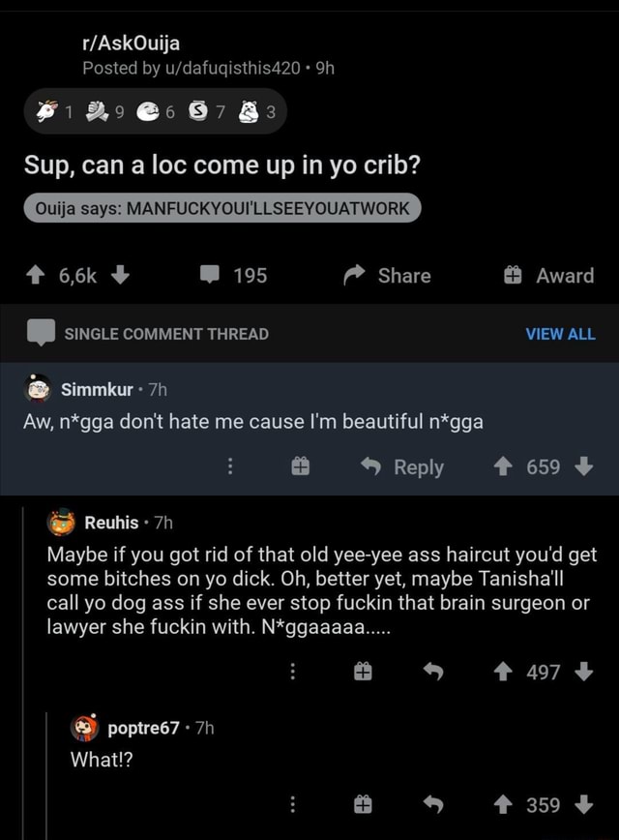The width and height of the screenshot is (619, 840).
Task: Click VIEW ALL to see all comments
Action: [561, 334]
